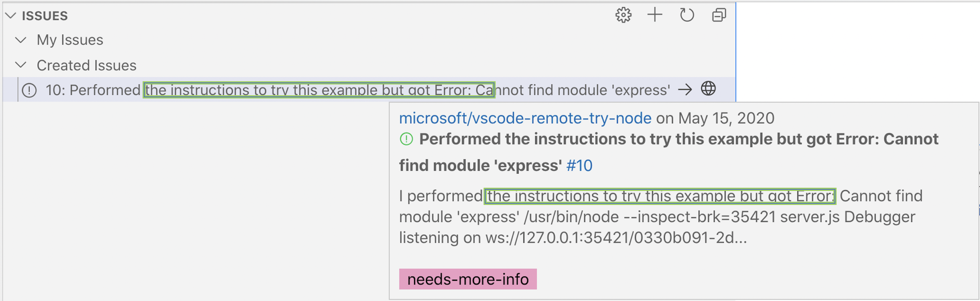This screenshot has width=980, height=301.
Task: Open issue #10 using the arrow icon
Action: point(686,89)
